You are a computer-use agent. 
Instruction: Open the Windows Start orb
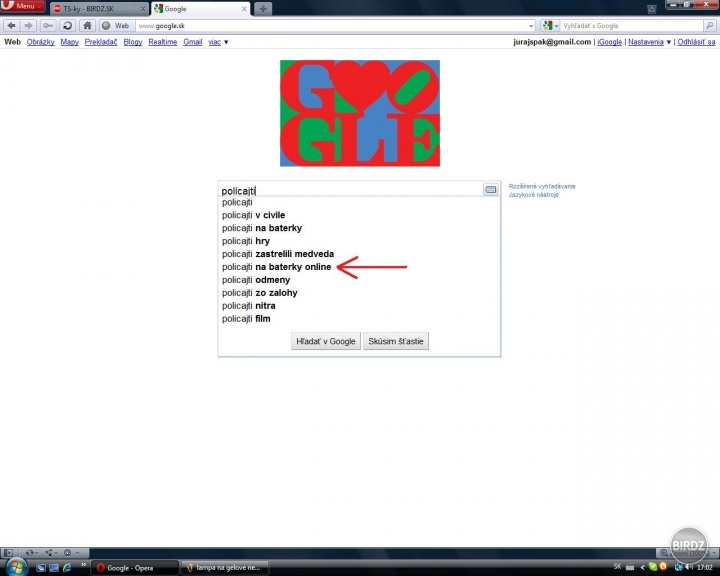[16, 567]
